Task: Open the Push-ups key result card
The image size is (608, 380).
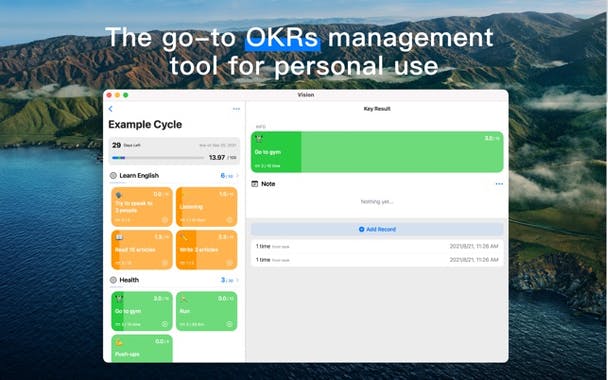Action: coord(142,349)
